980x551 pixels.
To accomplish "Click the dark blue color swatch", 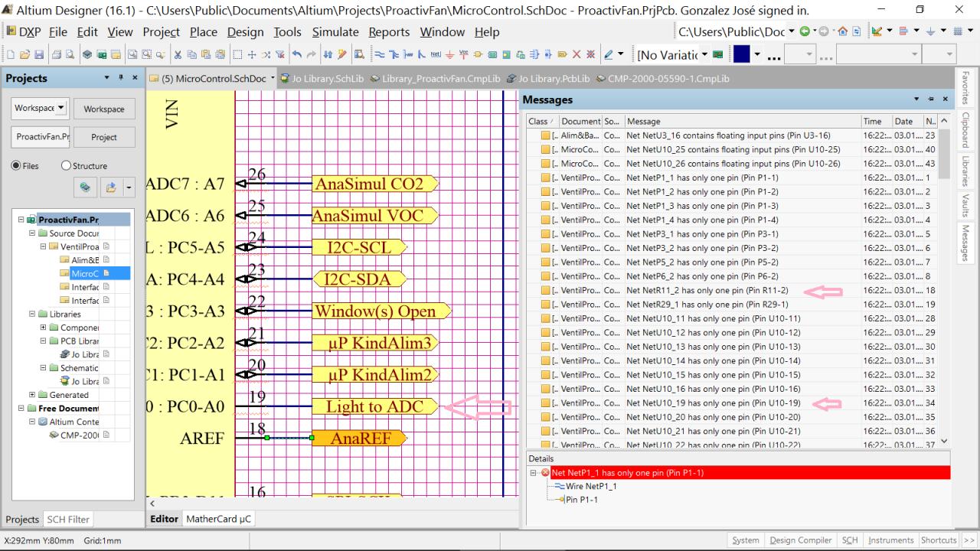I will [x=742, y=55].
